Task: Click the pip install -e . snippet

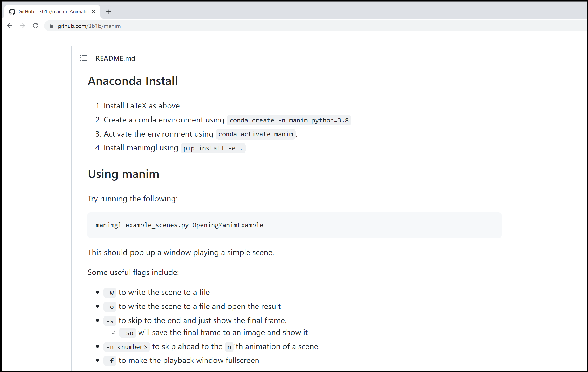Action: [x=213, y=148]
